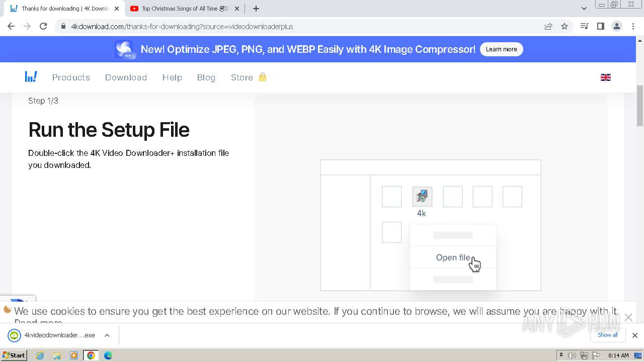The height and width of the screenshot is (362, 644).
Task: Go forward in browser history
Action: pos(27,27)
